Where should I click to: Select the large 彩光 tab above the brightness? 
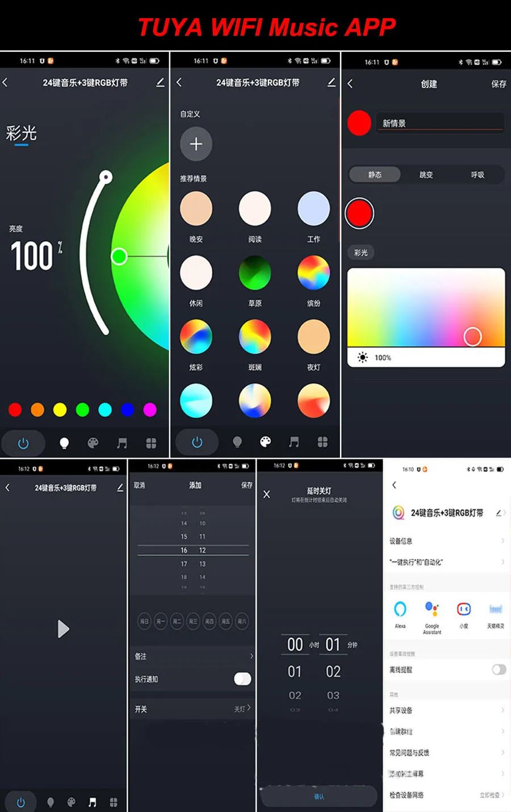22,133
